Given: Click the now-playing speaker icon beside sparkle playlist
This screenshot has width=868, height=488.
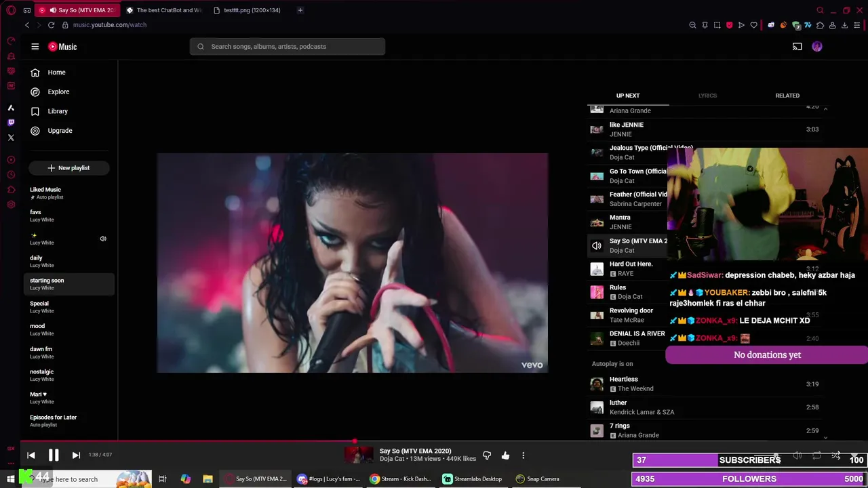Looking at the screenshot, I should point(103,239).
